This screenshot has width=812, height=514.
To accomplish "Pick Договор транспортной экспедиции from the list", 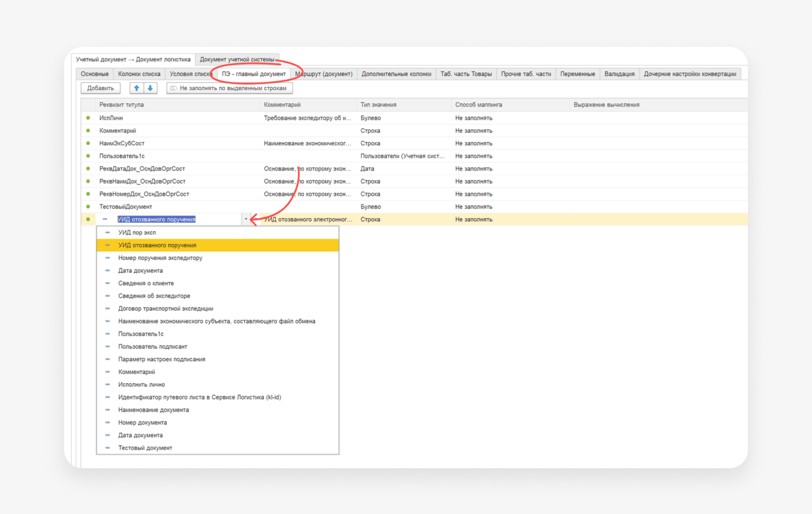I will (x=218, y=309).
